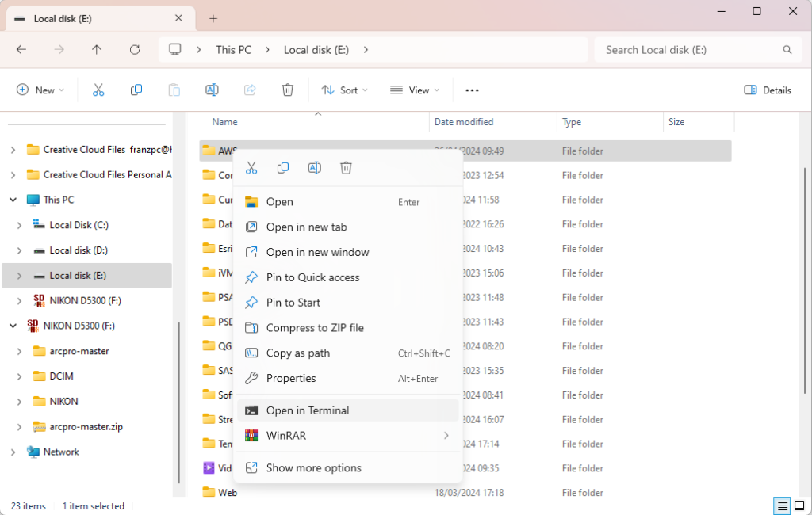Image resolution: width=812 pixels, height=515 pixels.
Task: Choose Compress to ZIP file
Action: pyautogui.click(x=315, y=328)
